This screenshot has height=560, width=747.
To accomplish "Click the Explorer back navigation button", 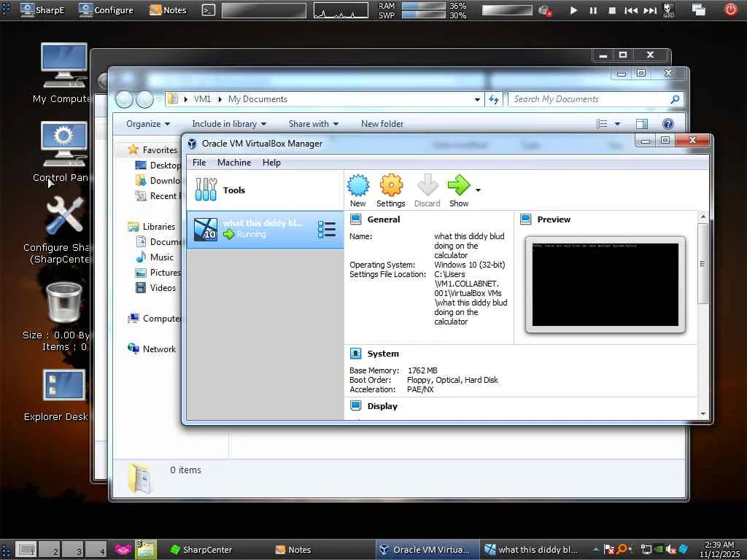I will (124, 99).
